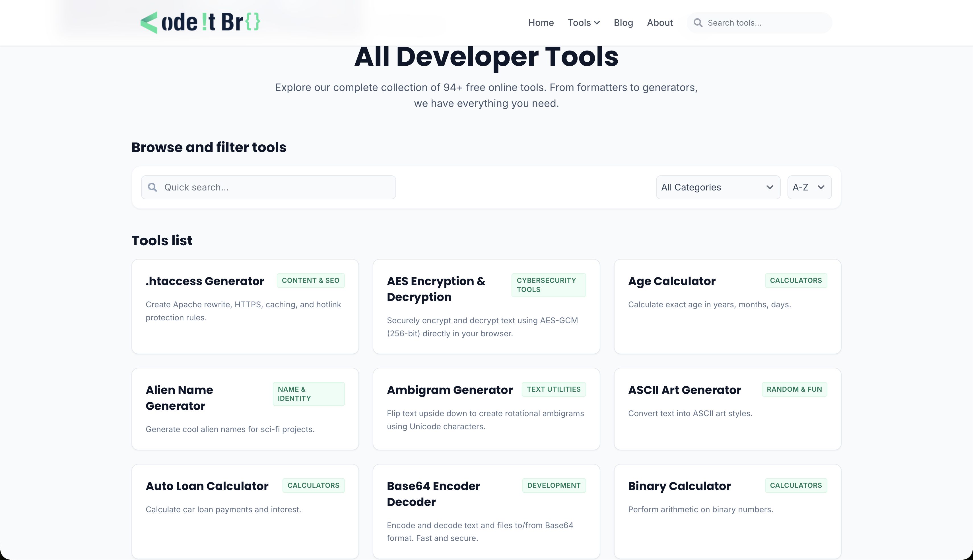Open the ASCII Art Generator

coord(684,390)
